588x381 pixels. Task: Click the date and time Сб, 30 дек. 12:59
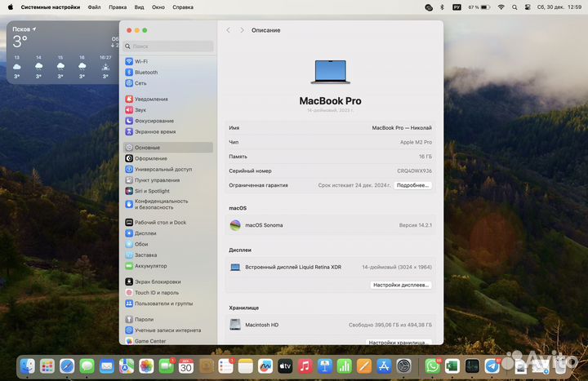[559, 7]
